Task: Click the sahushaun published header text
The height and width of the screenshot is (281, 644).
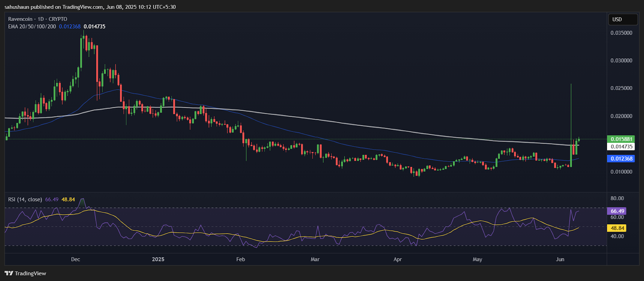Action: click(x=29, y=7)
